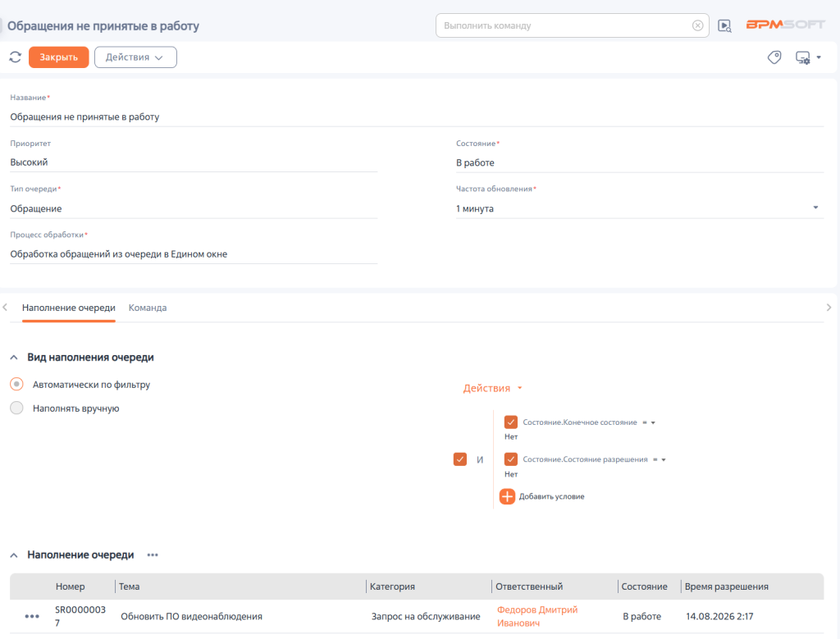840x639 pixels.
Task: Open the process run icon next to the command box
Action: point(724,25)
